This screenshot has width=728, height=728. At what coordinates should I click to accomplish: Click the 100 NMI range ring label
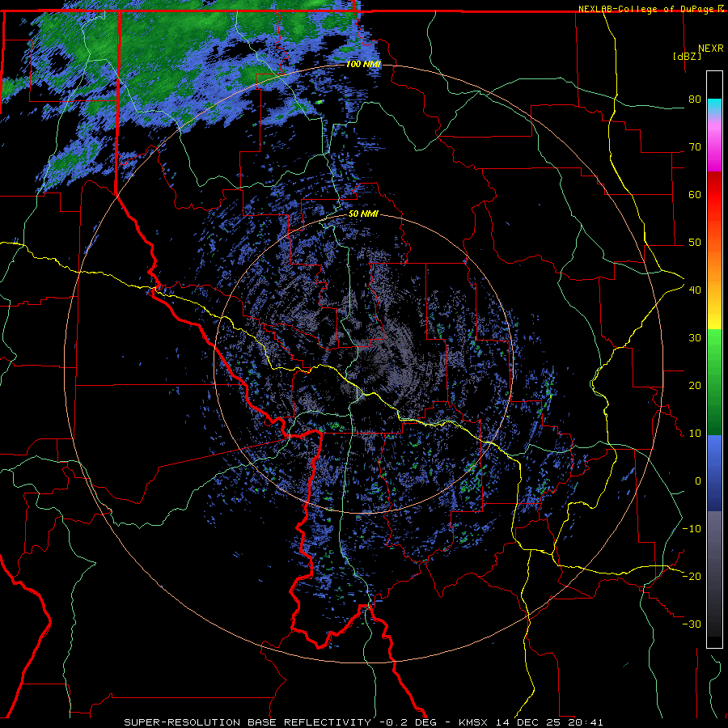click(363, 64)
